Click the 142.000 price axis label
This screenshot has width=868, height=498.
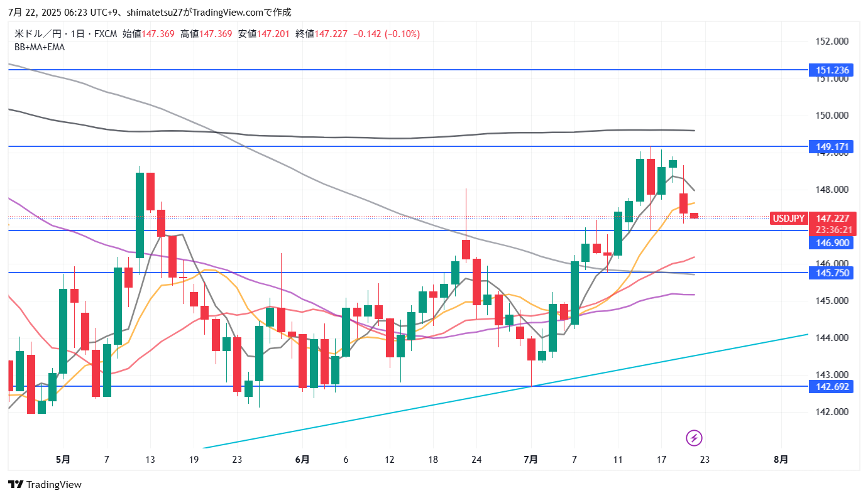[832, 412]
